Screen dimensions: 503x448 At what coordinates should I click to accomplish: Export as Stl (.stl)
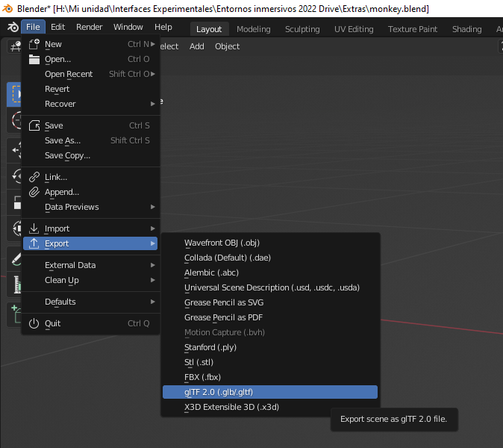270,362
